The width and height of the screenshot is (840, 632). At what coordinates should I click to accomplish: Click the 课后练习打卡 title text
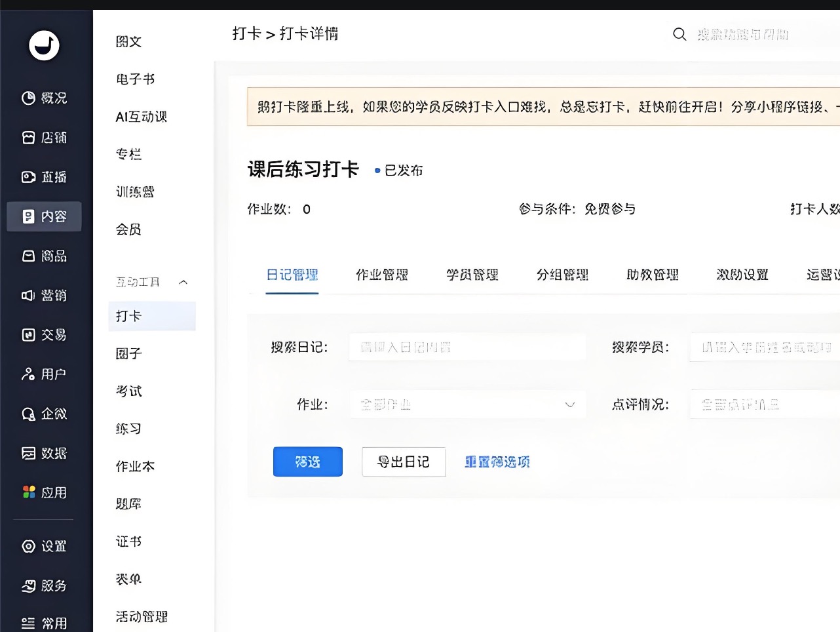pyautogui.click(x=303, y=169)
